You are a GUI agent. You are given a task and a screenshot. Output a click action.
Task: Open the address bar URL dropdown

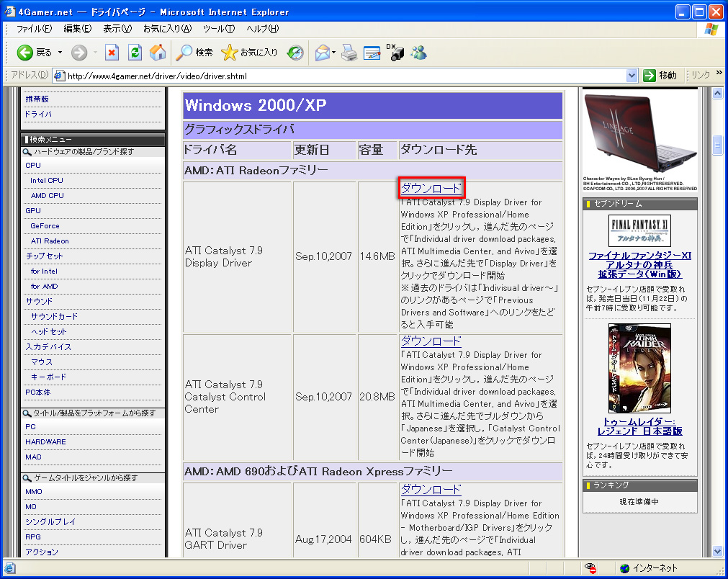[x=632, y=76]
